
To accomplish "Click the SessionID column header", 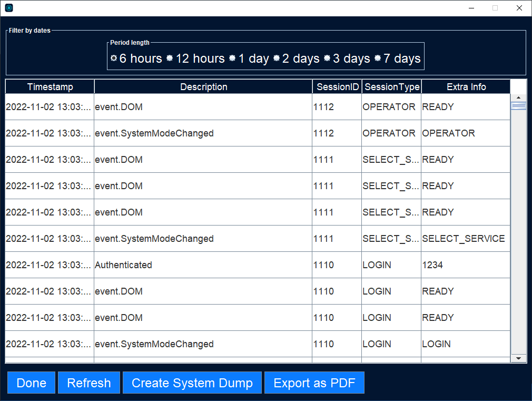I will pos(337,87).
